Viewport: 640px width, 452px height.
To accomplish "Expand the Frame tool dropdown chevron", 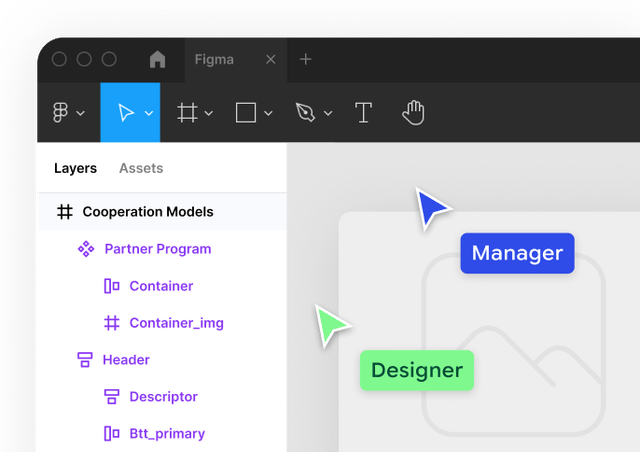I will 209,114.
